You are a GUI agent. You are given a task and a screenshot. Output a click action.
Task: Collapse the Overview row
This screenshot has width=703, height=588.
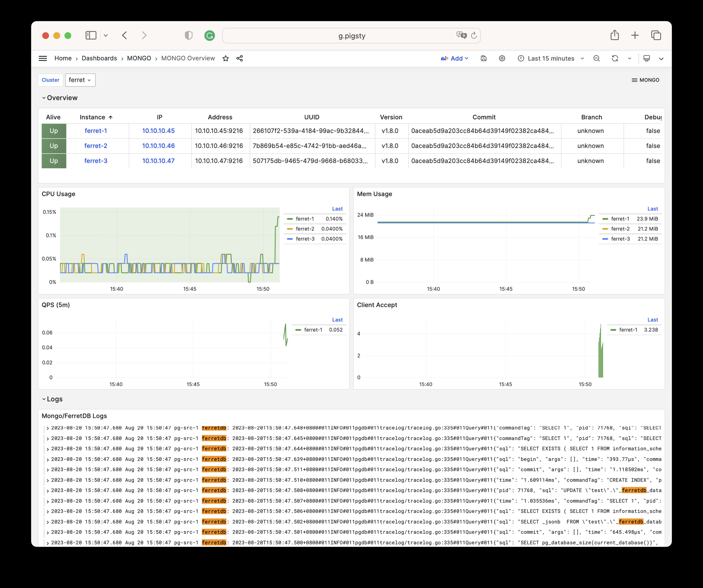tap(62, 98)
